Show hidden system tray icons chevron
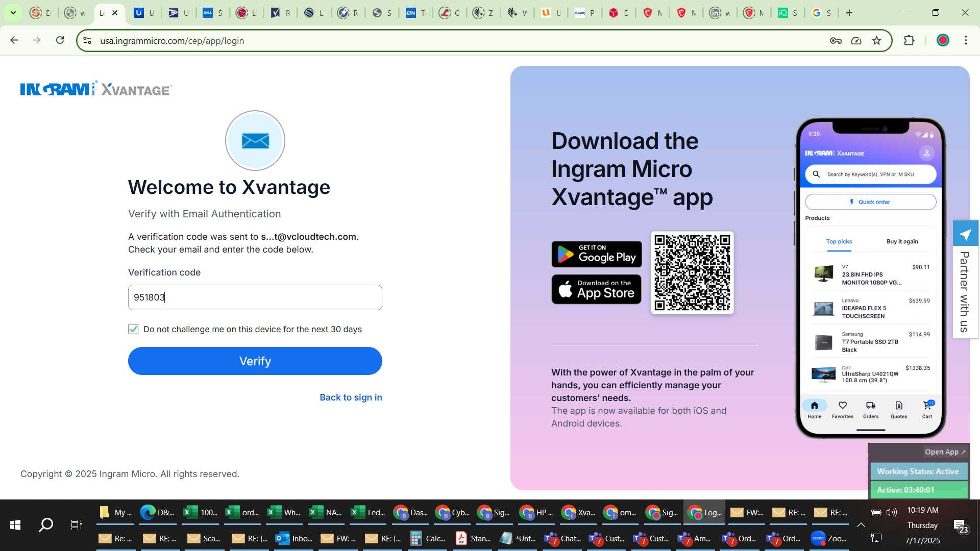980x551 pixels. (x=861, y=524)
